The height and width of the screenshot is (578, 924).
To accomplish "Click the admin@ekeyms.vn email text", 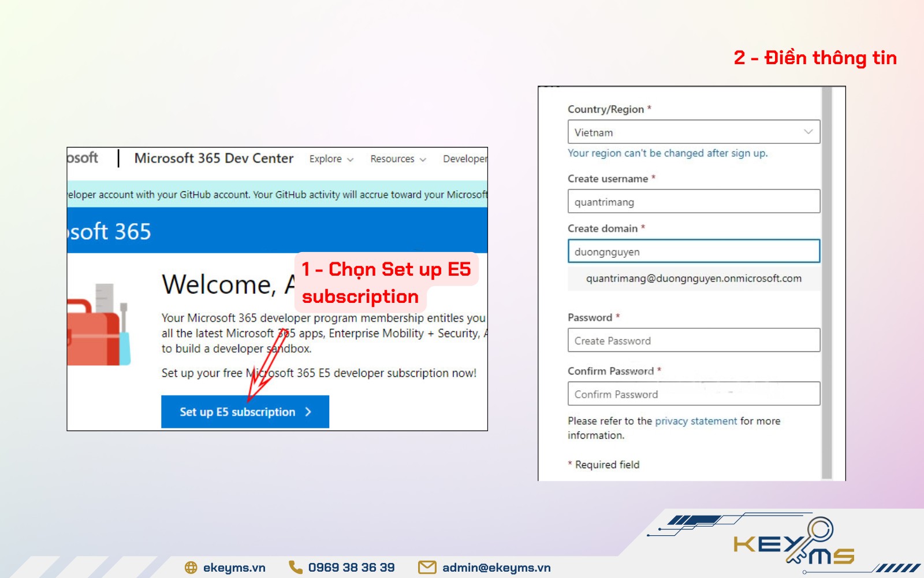I will pyautogui.click(x=497, y=568).
